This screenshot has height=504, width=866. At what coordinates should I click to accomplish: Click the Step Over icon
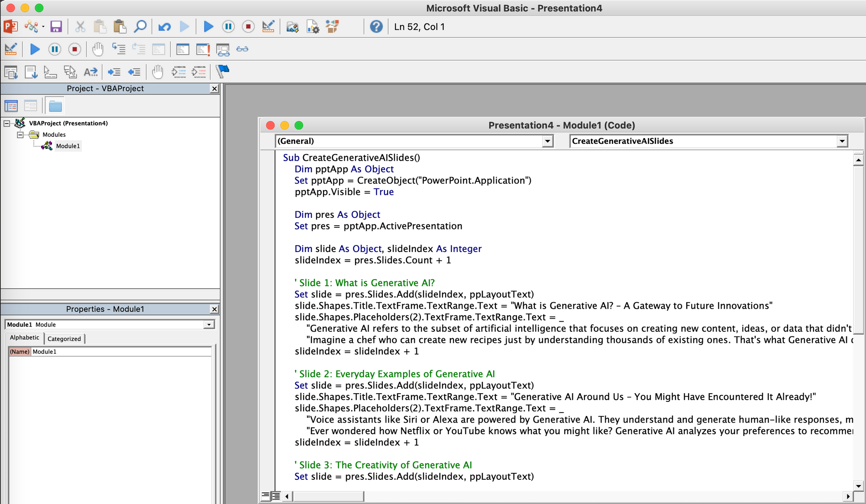[x=139, y=48]
